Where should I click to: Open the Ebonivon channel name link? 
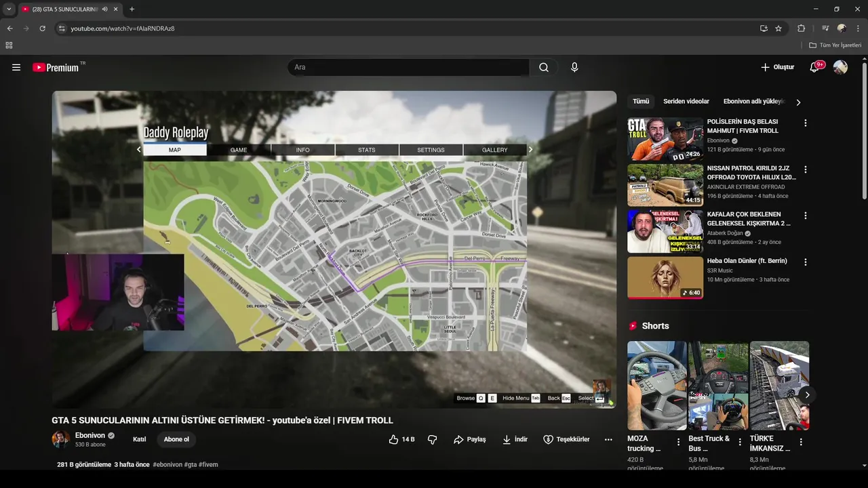coord(90,435)
